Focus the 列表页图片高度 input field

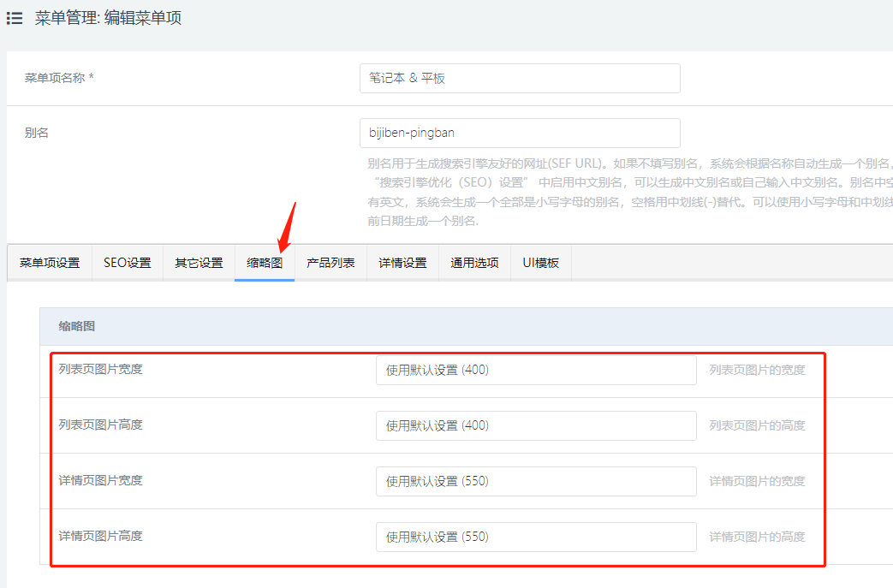(x=536, y=425)
